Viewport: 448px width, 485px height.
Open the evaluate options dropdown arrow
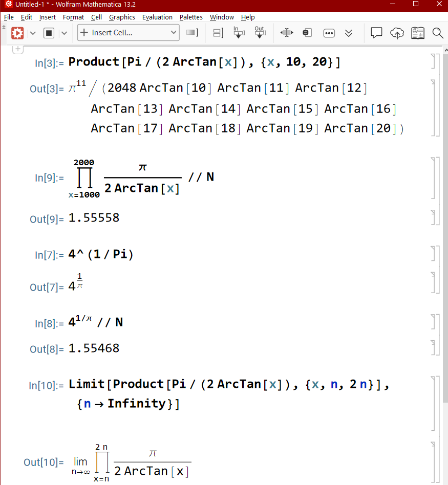coord(33,33)
